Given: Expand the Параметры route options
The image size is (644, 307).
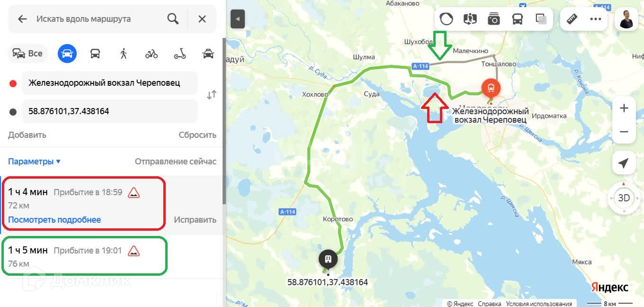Looking at the screenshot, I should [35, 162].
